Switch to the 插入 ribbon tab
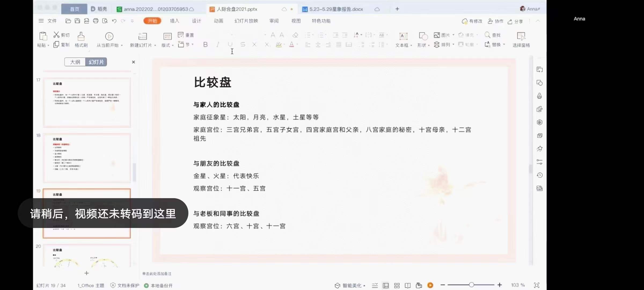Viewport: 644px width, 290px height. click(x=174, y=21)
